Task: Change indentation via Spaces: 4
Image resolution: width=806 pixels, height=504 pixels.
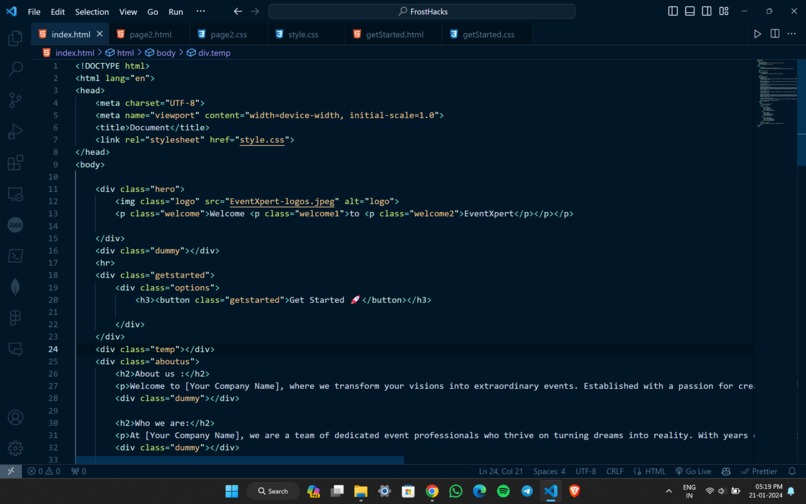Action: point(549,471)
